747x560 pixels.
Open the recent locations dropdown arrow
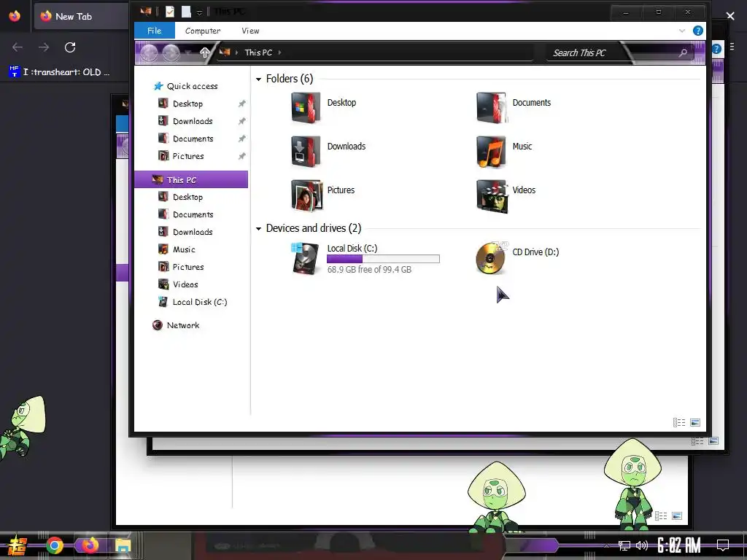[x=189, y=52]
